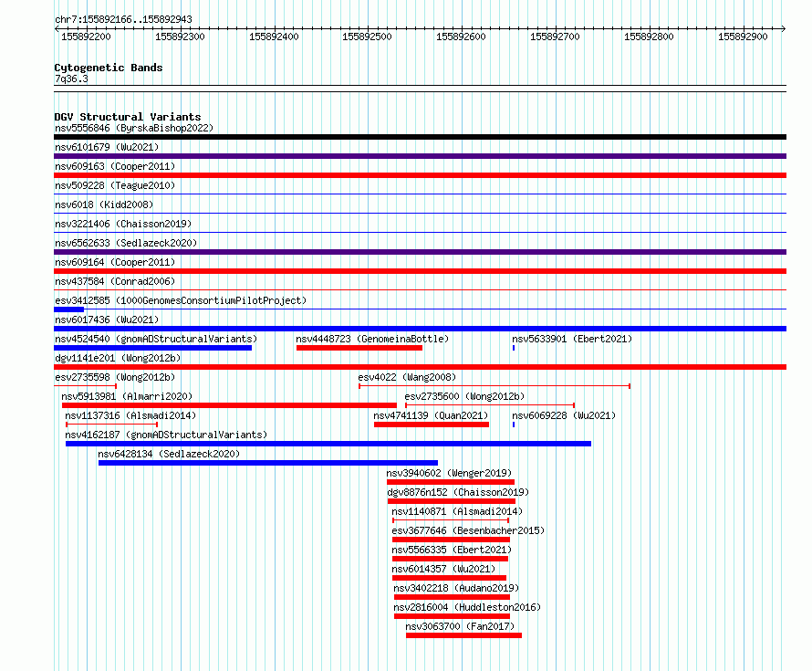
Task: Click dgv1141e201 (Wong2012b) label
Action: 118,358
